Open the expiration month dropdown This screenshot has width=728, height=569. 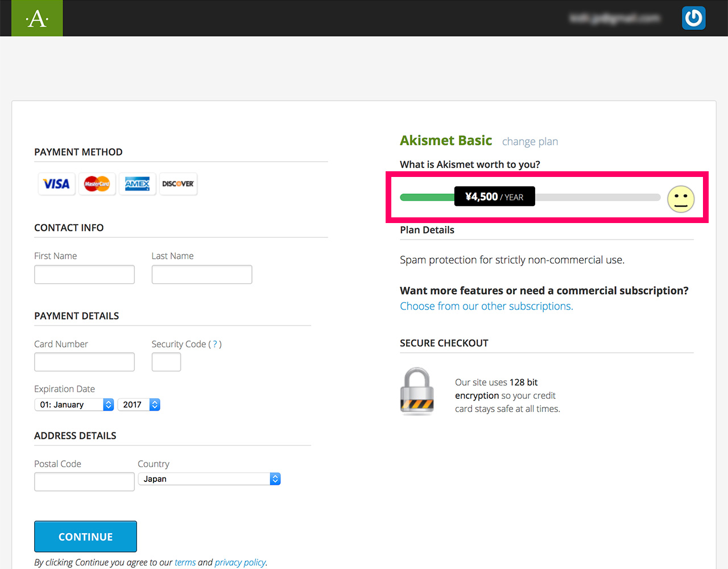coord(74,405)
